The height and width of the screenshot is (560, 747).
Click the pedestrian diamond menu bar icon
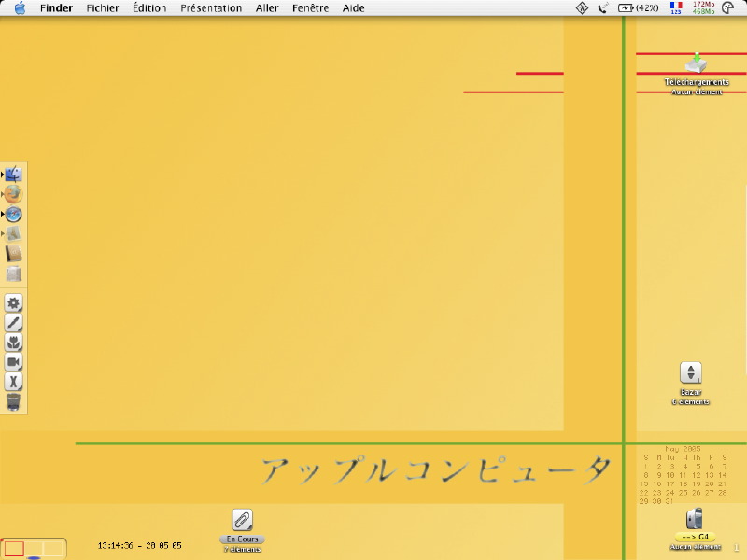(582, 8)
